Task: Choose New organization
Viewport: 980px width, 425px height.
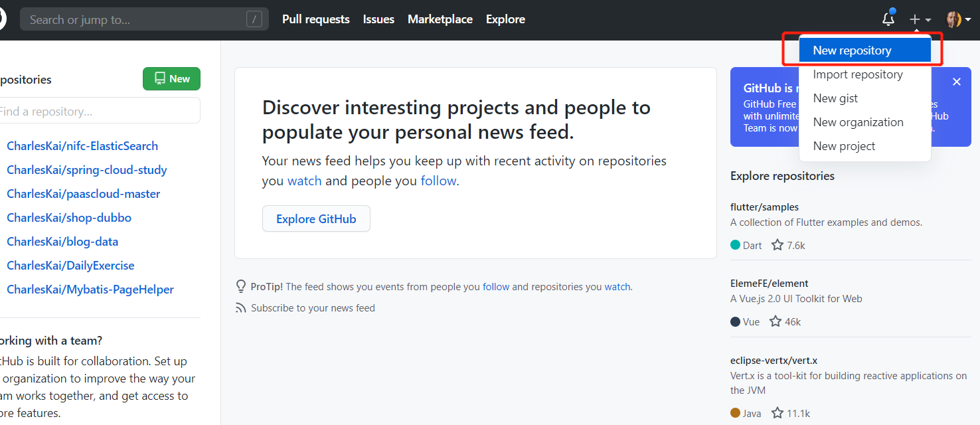Action: pos(865,122)
